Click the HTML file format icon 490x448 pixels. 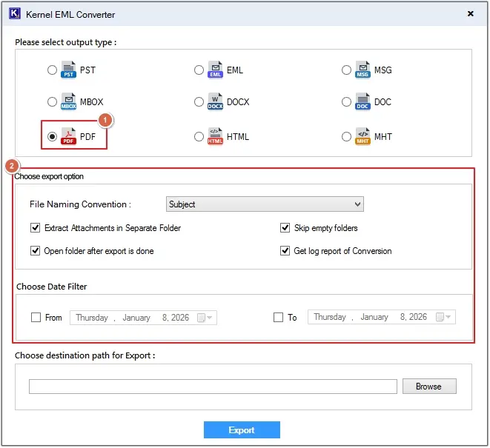click(215, 136)
